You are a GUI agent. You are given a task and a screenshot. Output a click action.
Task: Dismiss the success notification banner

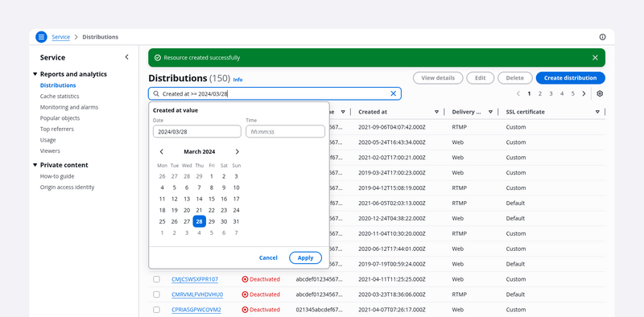[595, 57]
